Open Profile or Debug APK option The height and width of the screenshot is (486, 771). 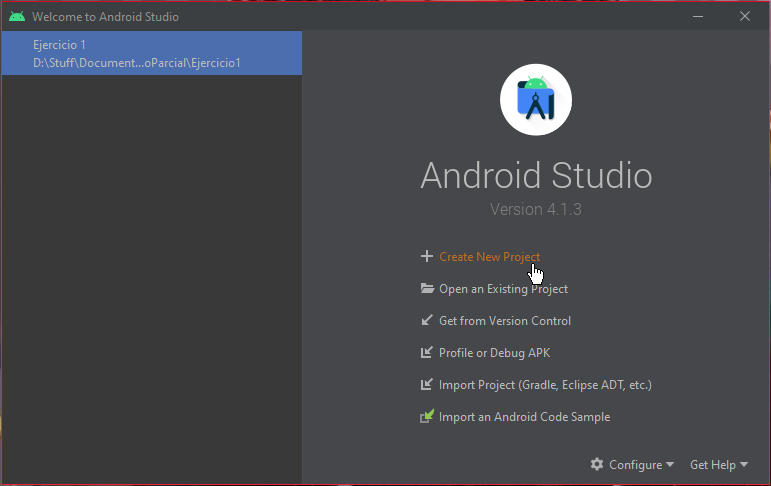coord(494,353)
